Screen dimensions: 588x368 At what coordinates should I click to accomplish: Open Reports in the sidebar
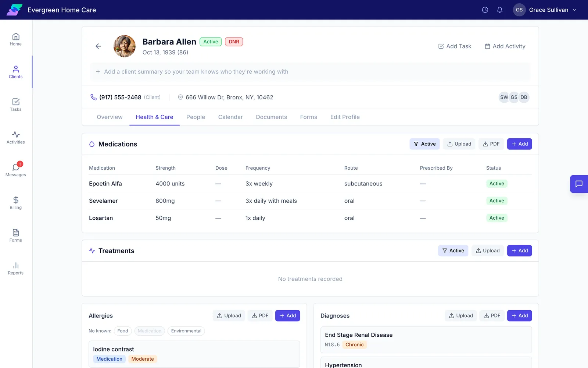15,269
